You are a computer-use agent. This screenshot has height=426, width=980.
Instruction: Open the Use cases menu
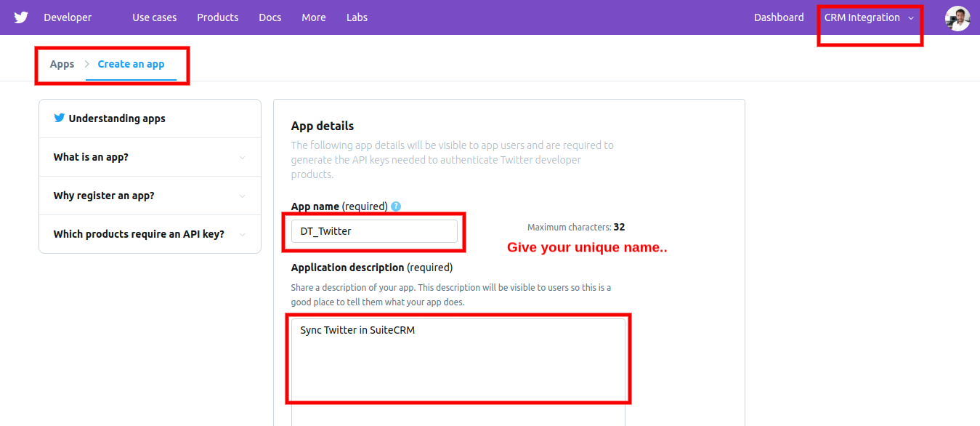[x=155, y=17]
